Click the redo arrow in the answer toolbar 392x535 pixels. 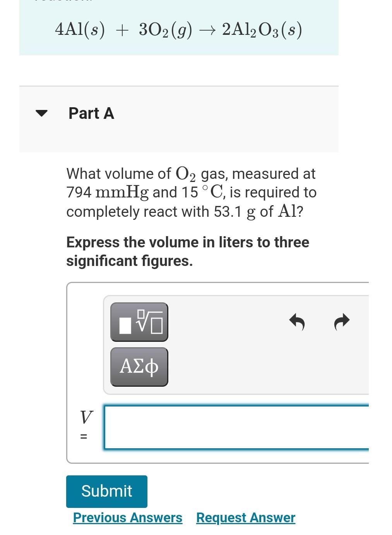click(x=341, y=321)
